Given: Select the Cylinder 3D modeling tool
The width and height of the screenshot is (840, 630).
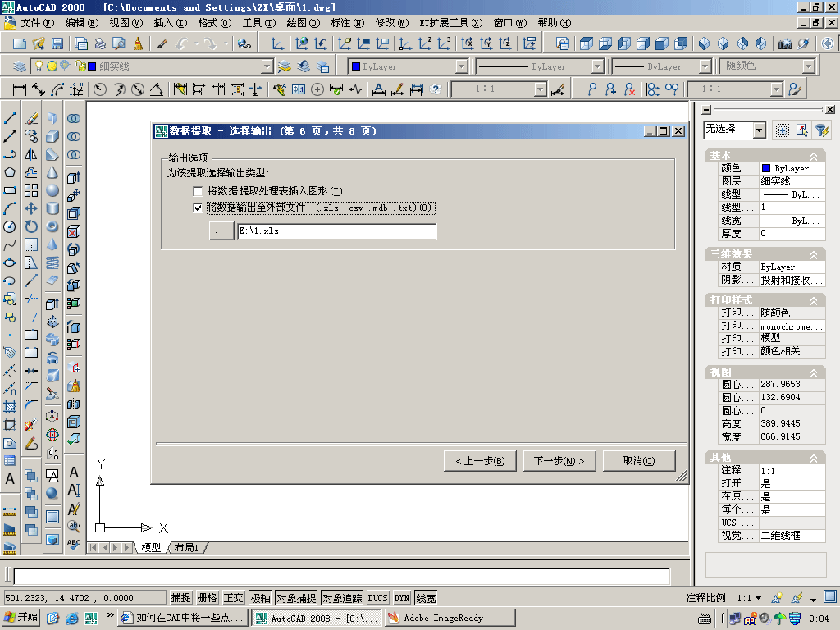Looking at the screenshot, I should [52, 208].
